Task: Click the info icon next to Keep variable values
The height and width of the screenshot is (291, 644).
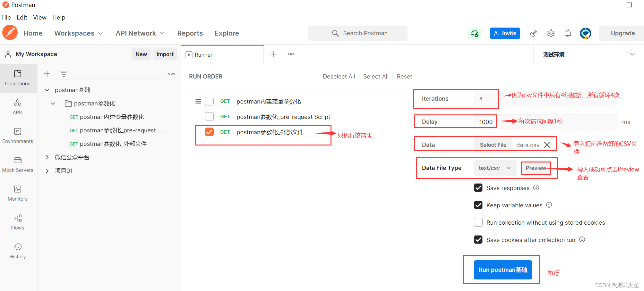Action: coord(549,205)
